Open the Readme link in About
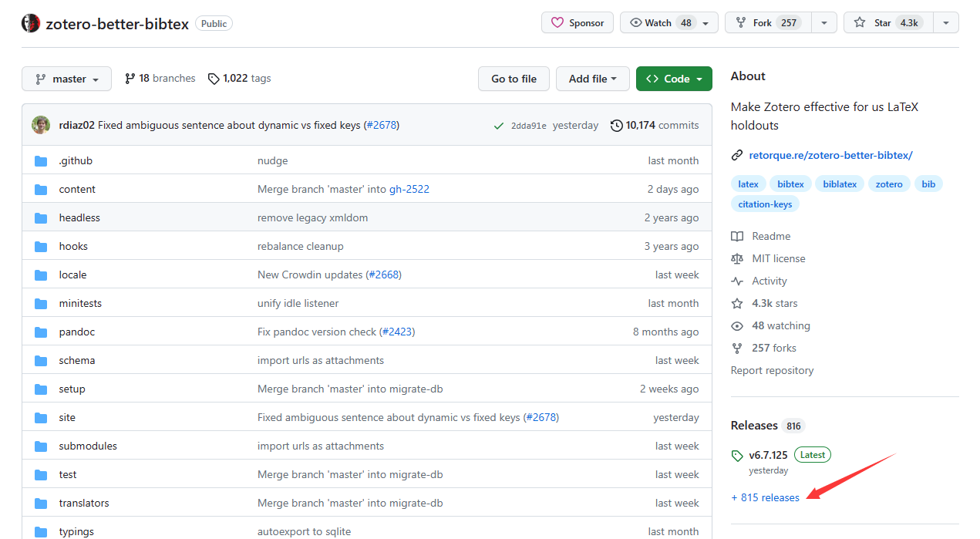 [x=771, y=237]
